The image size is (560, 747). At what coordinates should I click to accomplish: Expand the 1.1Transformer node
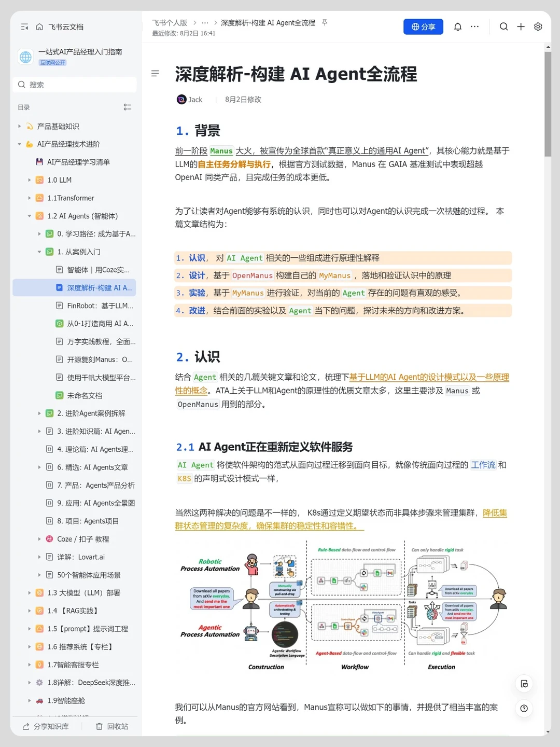tap(30, 198)
